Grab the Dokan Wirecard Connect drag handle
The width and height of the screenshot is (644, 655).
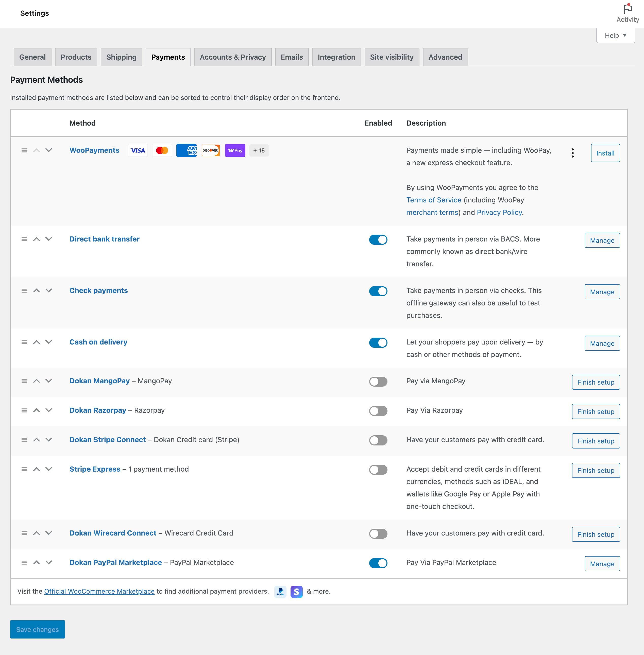pyautogui.click(x=24, y=533)
